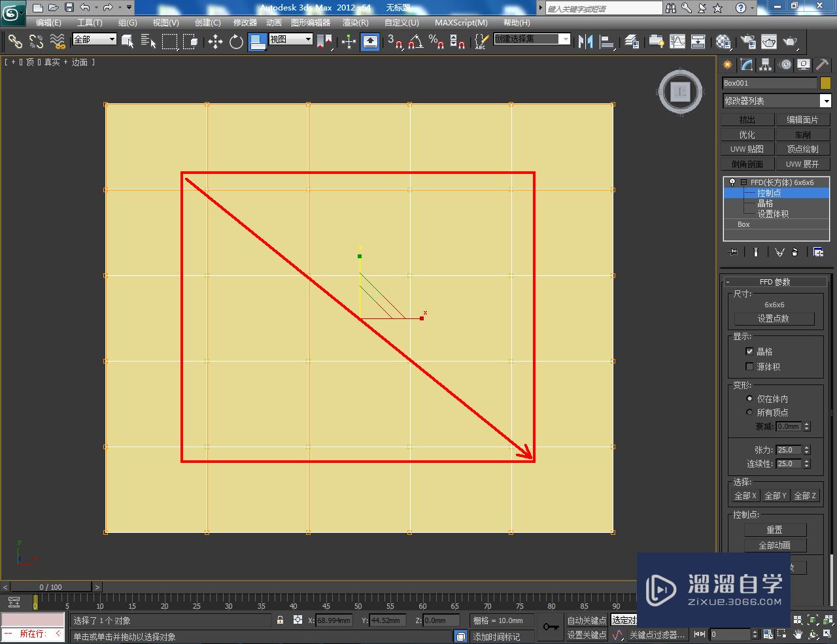
Task: Open the Hierarchy command panel tab
Action: (766, 65)
